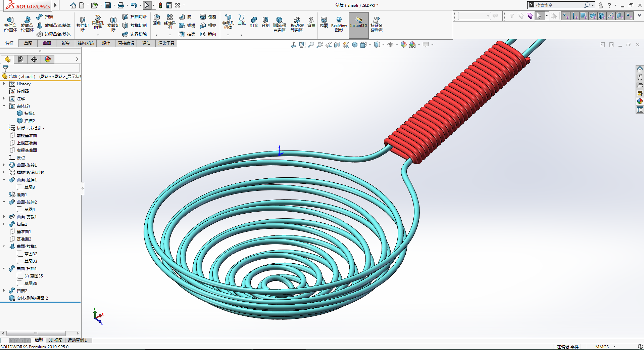This screenshot has height=350, width=644.
Task: Open the 圆角 fillet dropdown arrow
Action: pos(156,35)
